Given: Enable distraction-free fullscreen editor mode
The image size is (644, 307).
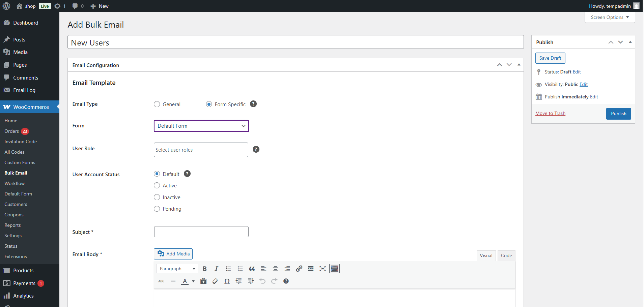Looking at the screenshot, I should tap(323, 269).
